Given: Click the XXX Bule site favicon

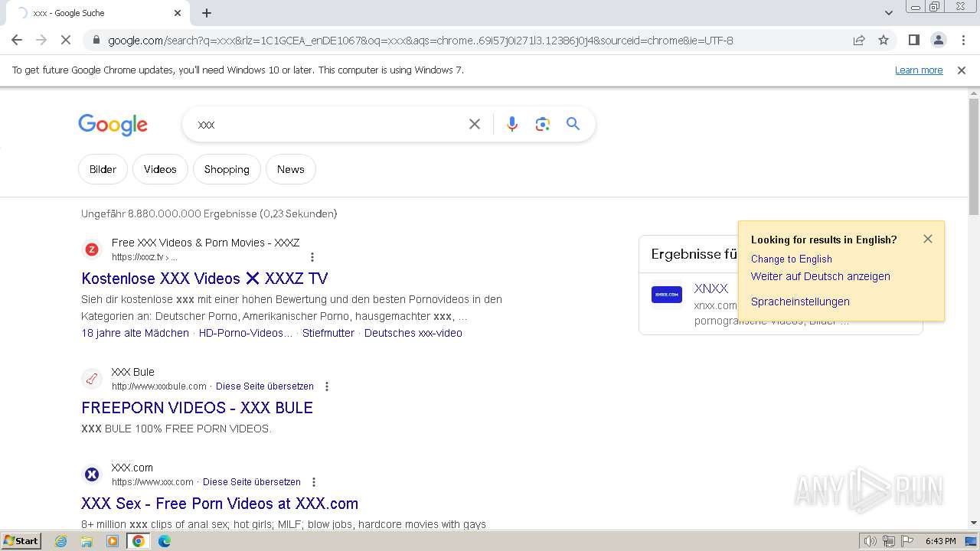Looking at the screenshot, I should coord(92,379).
